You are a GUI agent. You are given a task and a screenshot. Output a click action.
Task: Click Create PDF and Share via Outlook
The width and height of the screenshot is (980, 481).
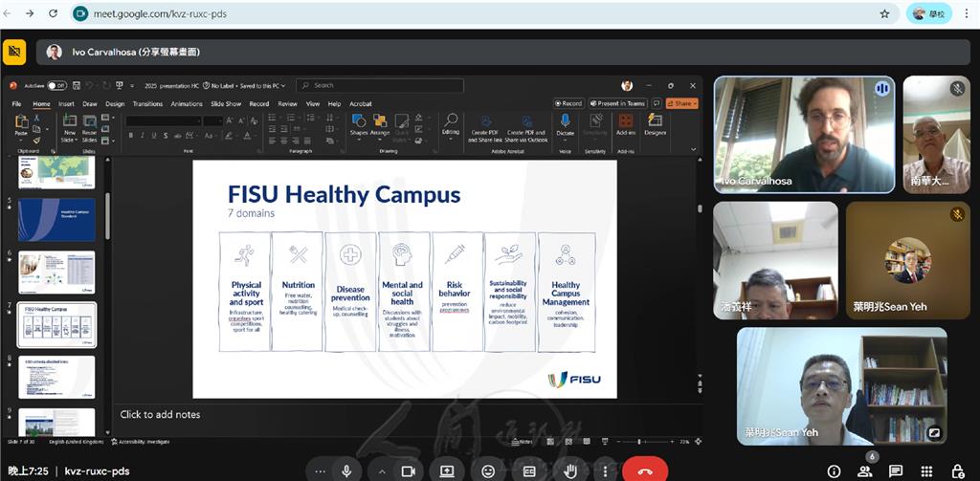[526, 129]
